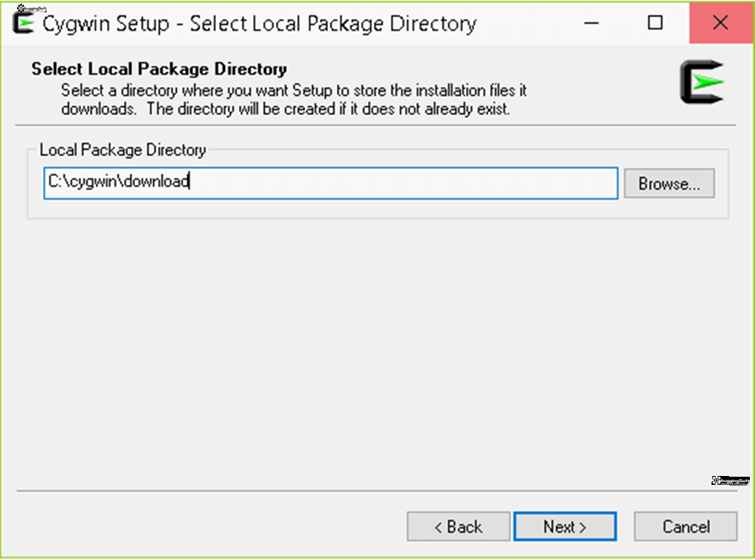Viewport: 755px width, 560px height.
Task: Click the title bar text 'Cygwin Setup - Select Local Package Directory'
Action: click(260, 24)
